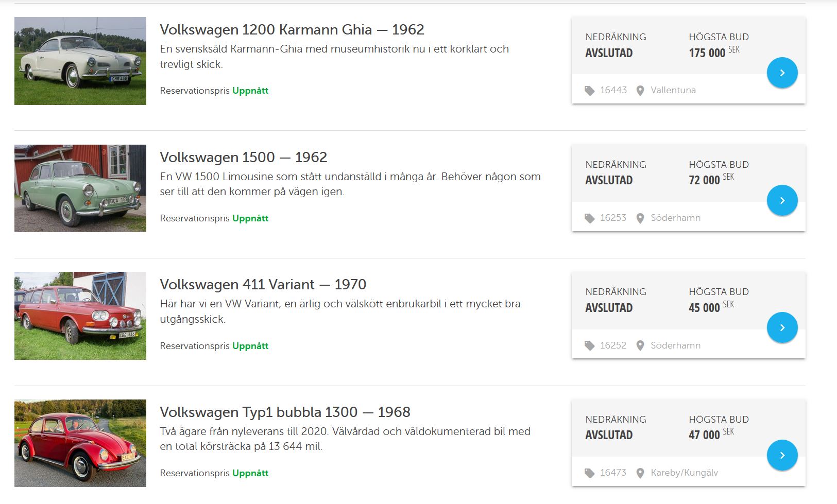View the red 411 Variant thumbnail

point(80,316)
